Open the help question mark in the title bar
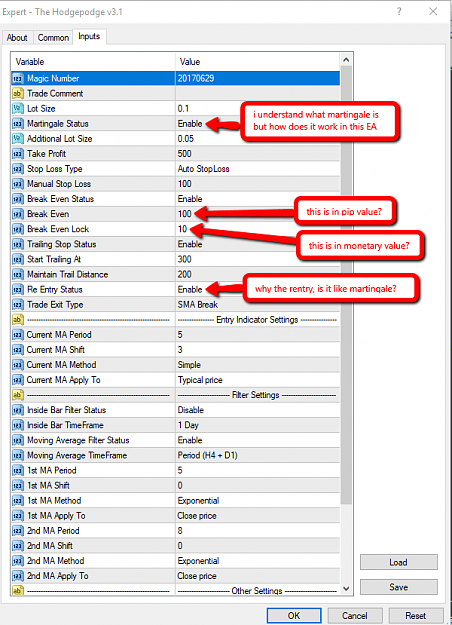Screen dimensions: 452x625 (399, 12)
